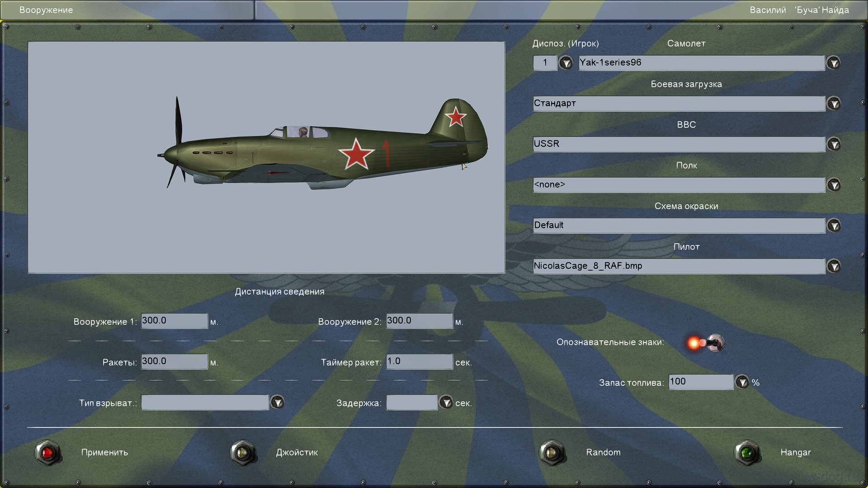Open the Запас топлива percentage dropdown arrow

point(742,382)
